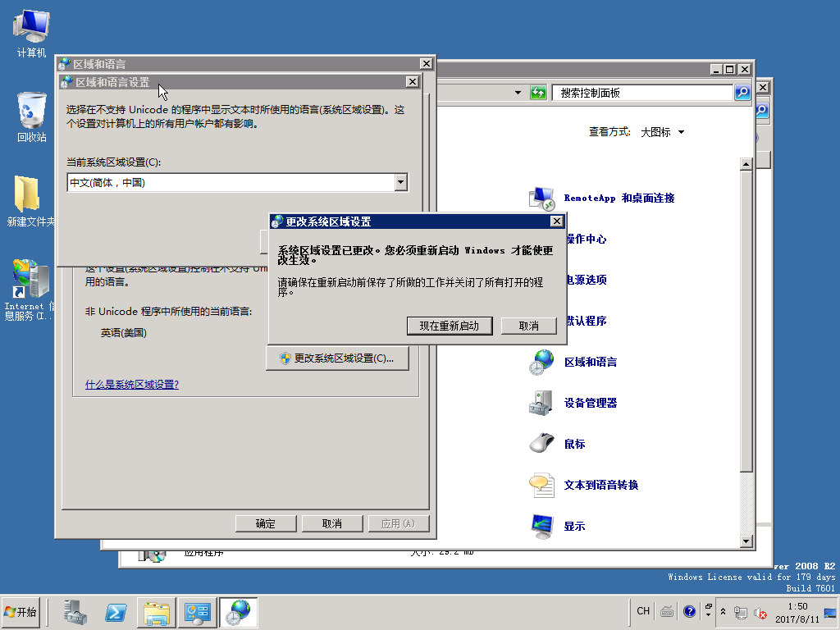The width and height of the screenshot is (840, 630).
Task: Click 取消 at bottom of 区域和语言 window
Action: [x=332, y=523]
